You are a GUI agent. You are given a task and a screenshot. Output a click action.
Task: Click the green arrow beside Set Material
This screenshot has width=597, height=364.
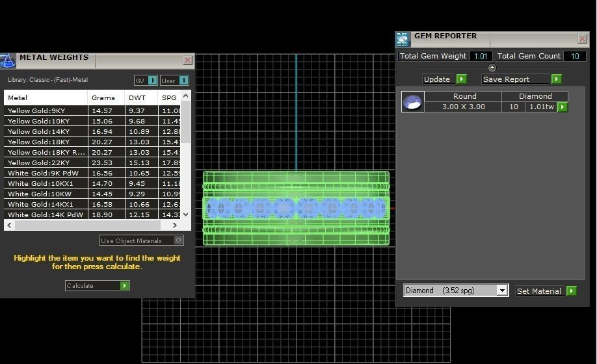click(x=572, y=291)
